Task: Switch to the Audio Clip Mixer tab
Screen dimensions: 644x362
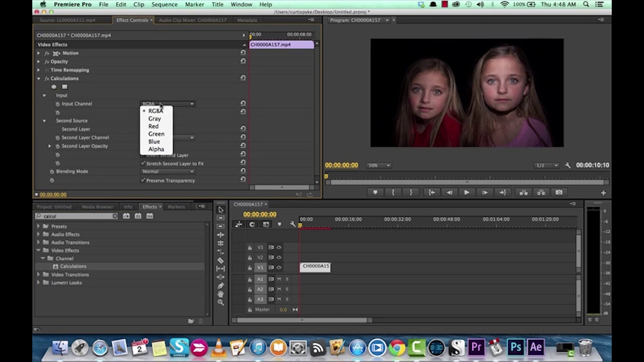Action: (192, 20)
